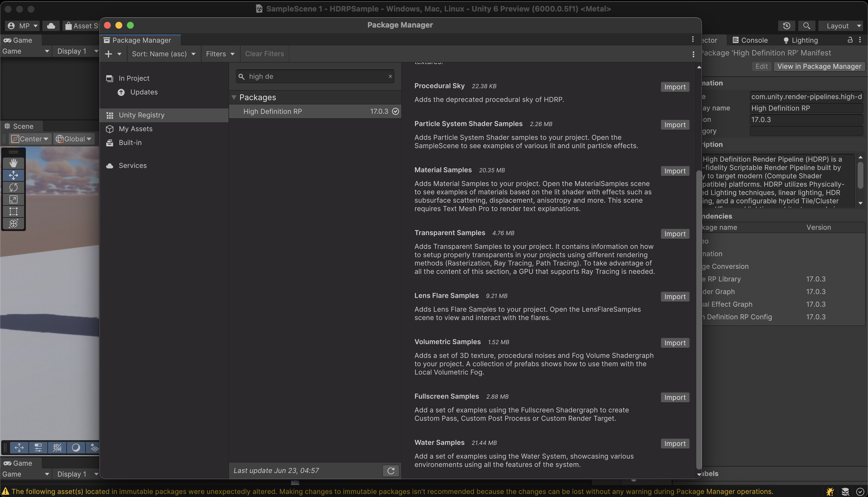Click View in Package Manager
This screenshot has width=868, height=497.
(819, 66)
